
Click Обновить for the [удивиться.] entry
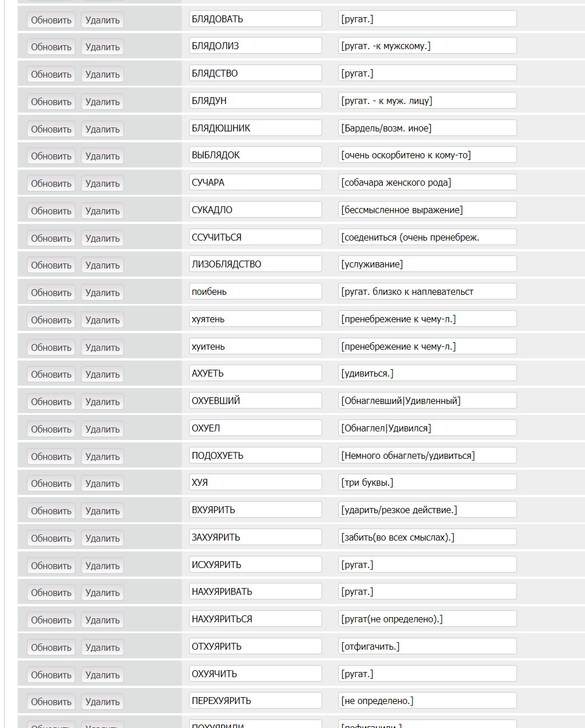tap(51, 374)
